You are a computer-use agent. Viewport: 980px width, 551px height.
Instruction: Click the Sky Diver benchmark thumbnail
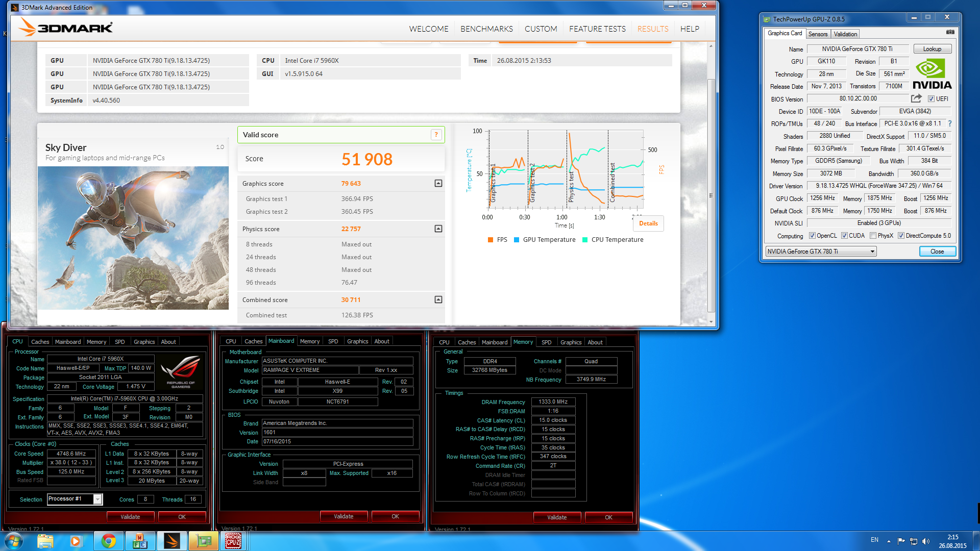133,238
